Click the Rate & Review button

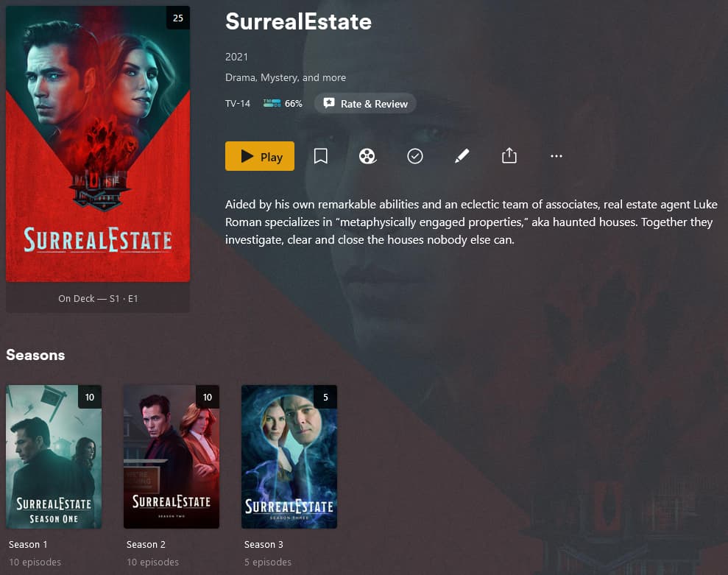point(365,104)
